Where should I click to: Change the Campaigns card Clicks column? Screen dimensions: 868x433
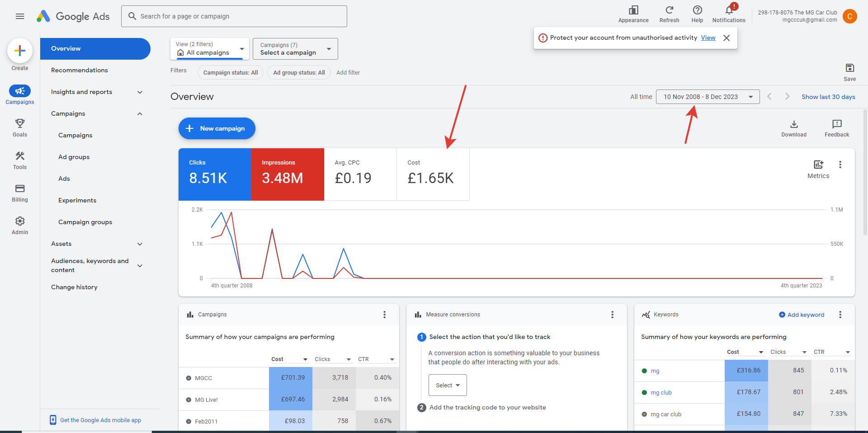(x=333, y=359)
